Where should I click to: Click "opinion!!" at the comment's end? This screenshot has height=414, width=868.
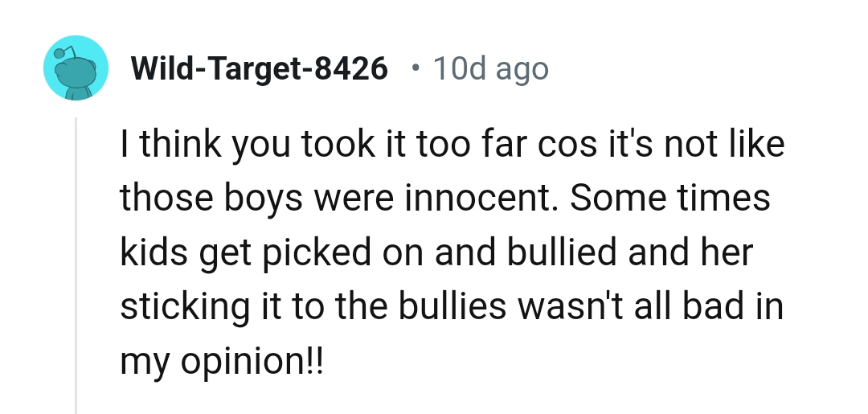251,360
